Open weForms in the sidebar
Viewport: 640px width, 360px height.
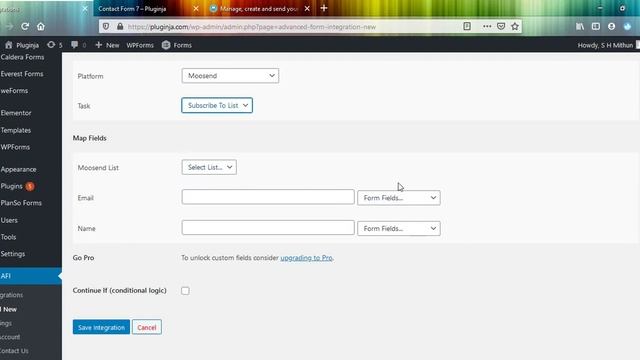[14, 91]
